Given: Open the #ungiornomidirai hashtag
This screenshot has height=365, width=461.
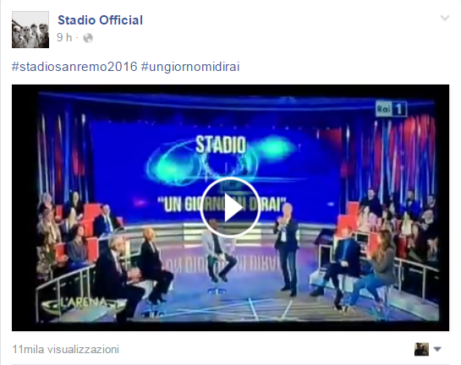Looking at the screenshot, I should pos(190,67).
